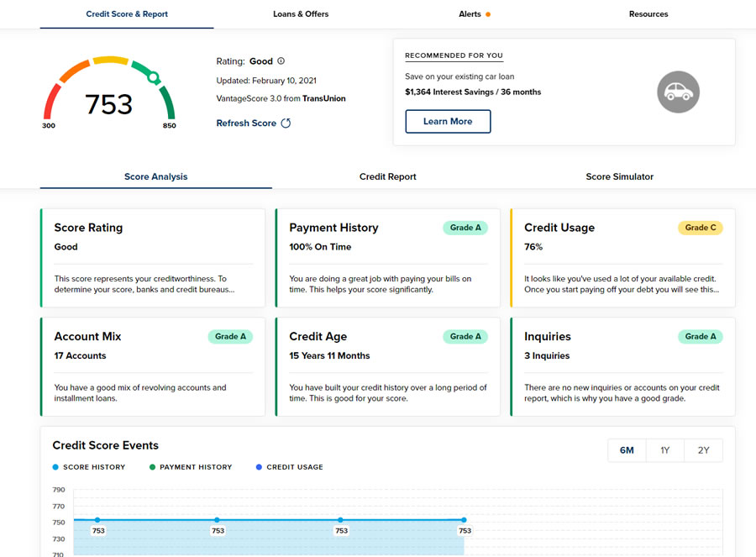Click the circular refresh icon next to Refresh Score
Screen dimensions: 756x557
click(286, 123)
